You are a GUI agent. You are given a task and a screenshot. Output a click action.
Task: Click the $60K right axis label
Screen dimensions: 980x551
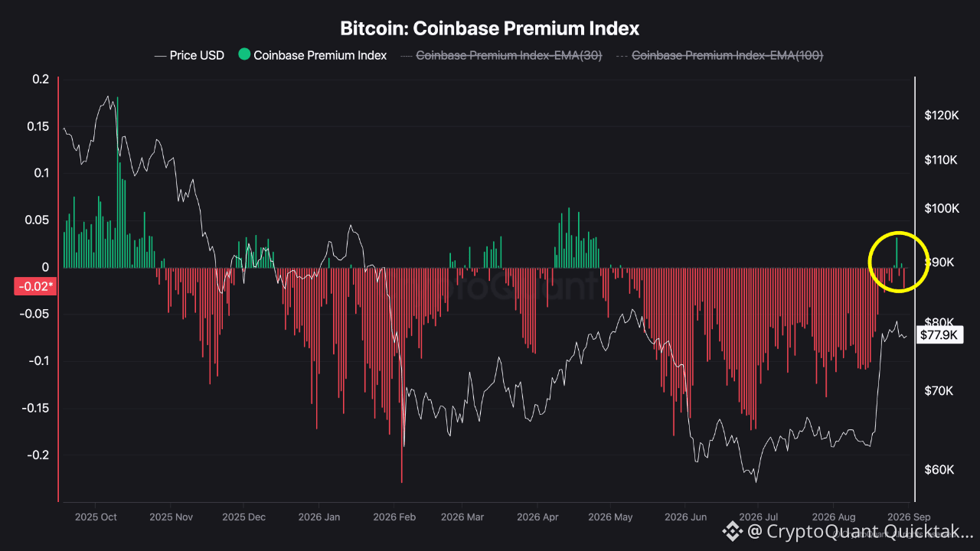(939, 469)
